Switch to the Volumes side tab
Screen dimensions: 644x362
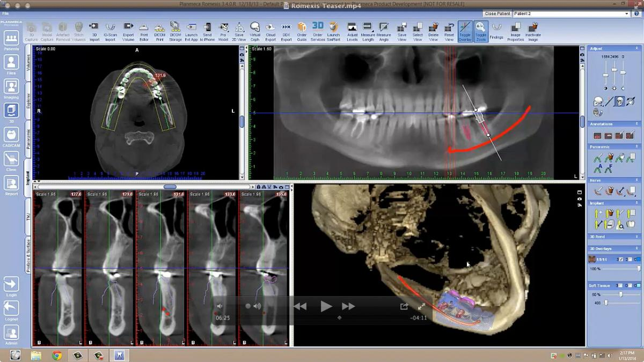coord(29,62)
